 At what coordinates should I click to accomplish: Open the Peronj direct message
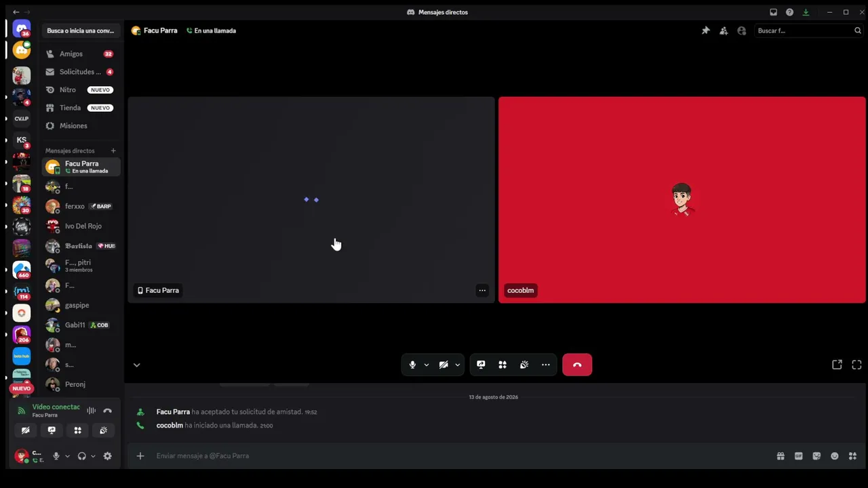point(81,384)
